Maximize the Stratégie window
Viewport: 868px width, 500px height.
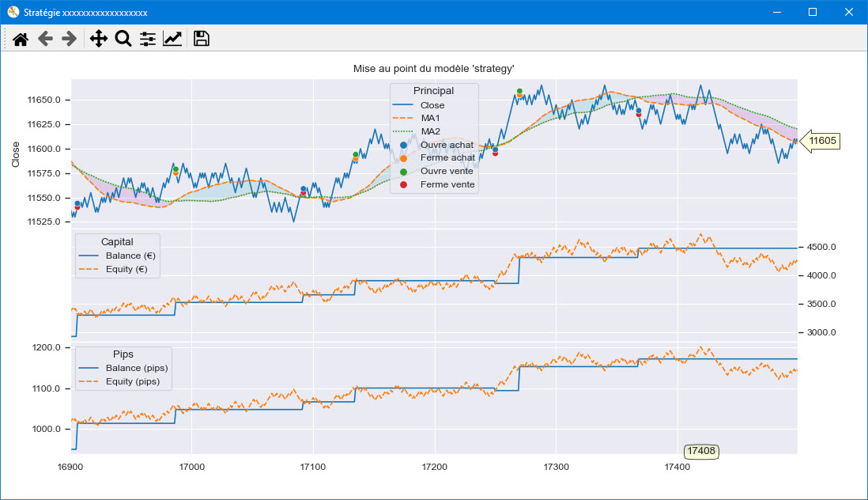(813, 12)
